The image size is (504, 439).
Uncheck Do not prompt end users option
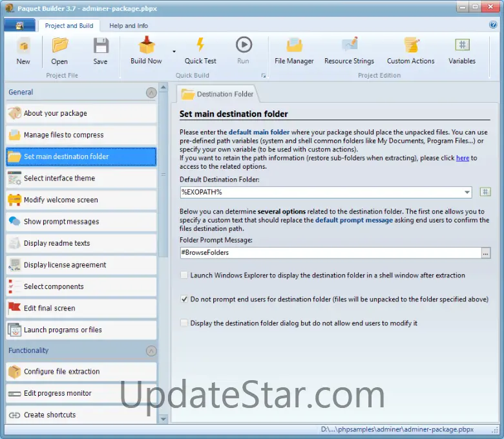(184, 299)
